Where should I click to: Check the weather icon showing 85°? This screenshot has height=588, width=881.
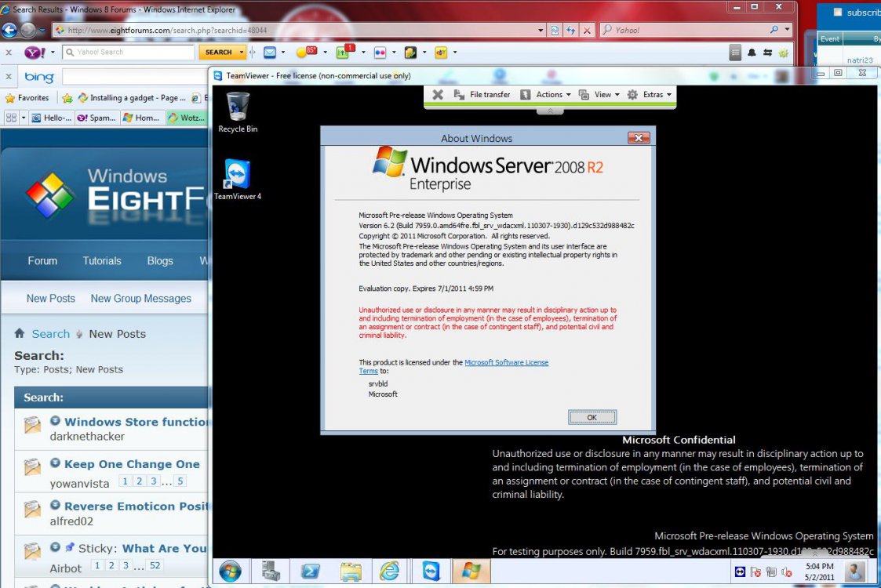307,52
